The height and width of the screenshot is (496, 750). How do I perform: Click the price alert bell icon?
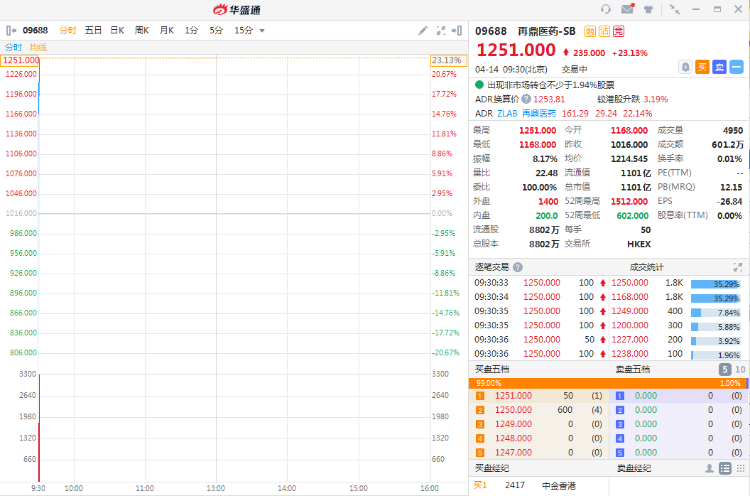[x=685, y=67]
